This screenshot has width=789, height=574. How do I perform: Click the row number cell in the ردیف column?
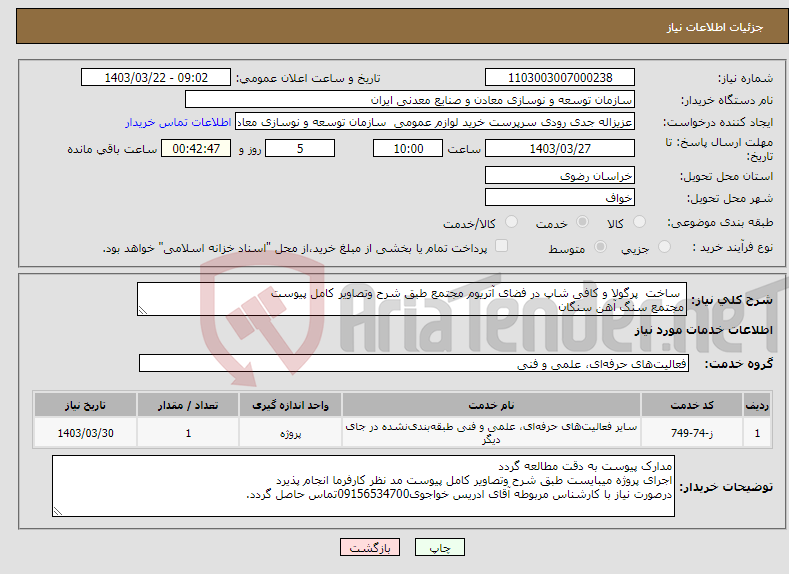pyautogui.click(x=757, y=433)
